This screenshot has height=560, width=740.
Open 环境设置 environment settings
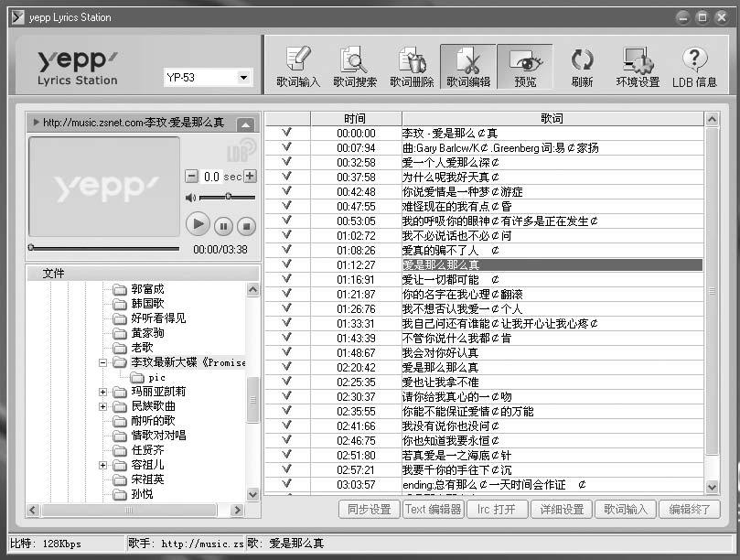pyautogui.click(x=638, y=67)
